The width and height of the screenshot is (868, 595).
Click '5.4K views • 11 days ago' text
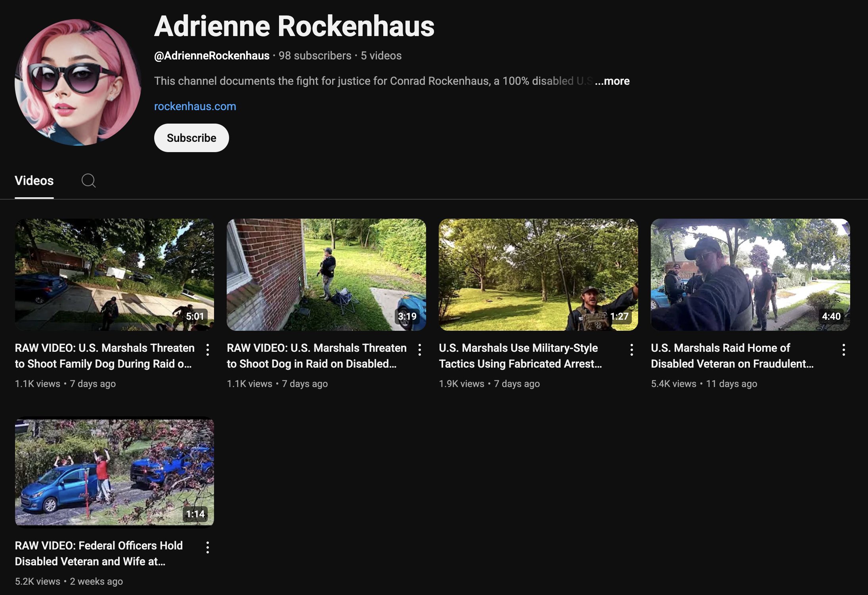tap(704, 383)
